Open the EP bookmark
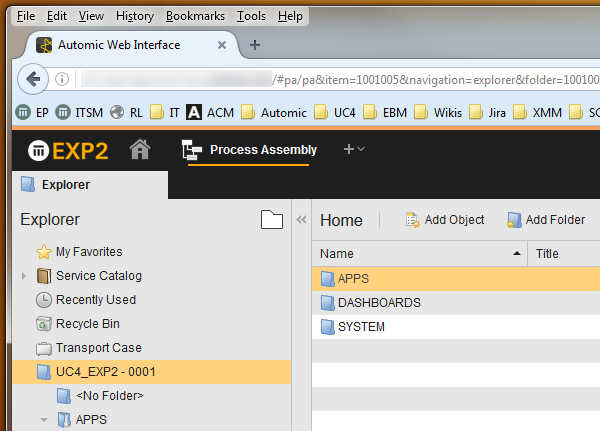 click(x=32, y=113)
